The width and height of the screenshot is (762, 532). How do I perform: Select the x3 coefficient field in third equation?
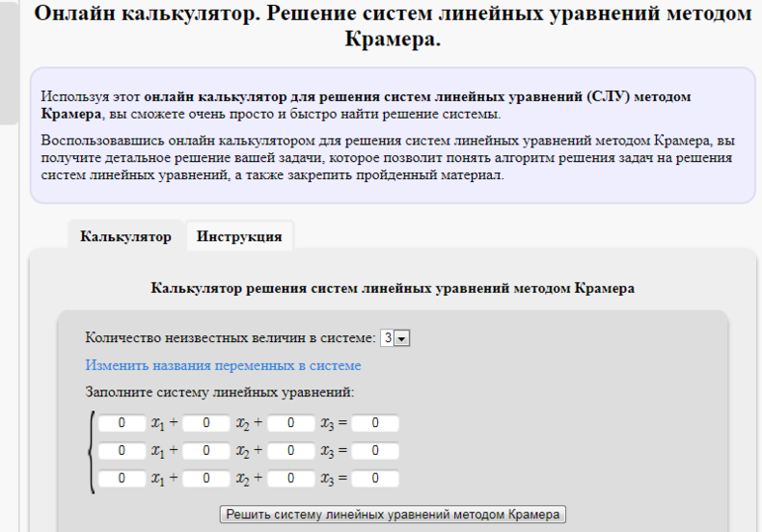(291, 479)
